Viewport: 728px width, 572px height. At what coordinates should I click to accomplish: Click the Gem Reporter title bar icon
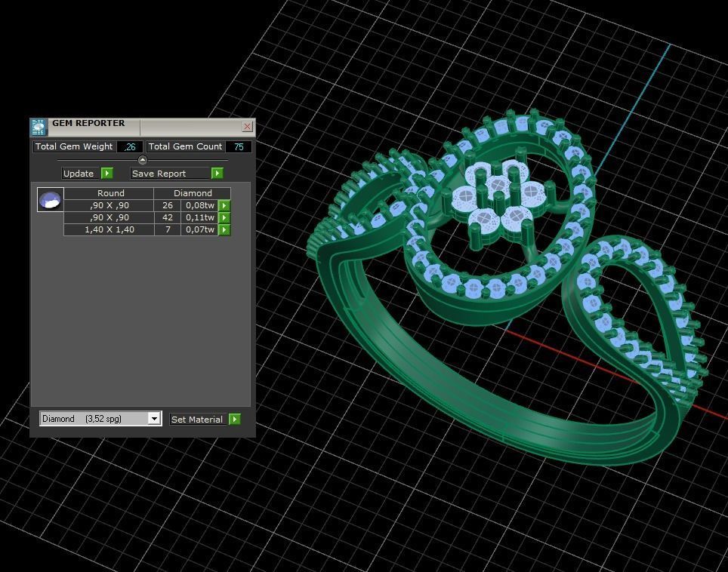[39, 127]
